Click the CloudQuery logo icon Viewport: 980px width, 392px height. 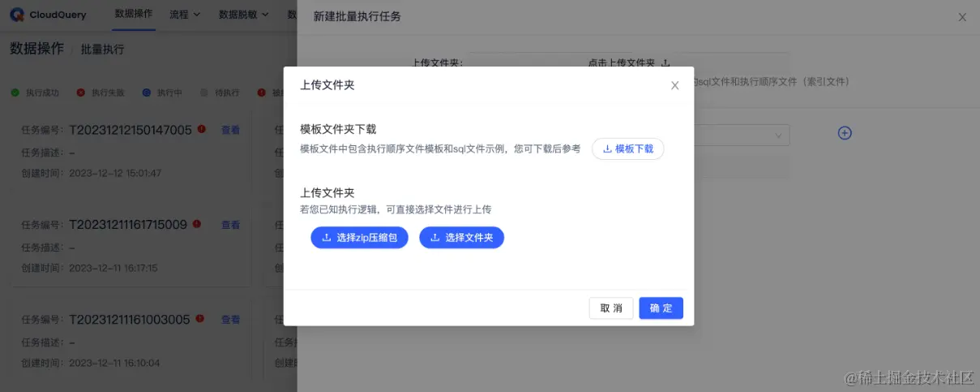click(x=17, y=15)
